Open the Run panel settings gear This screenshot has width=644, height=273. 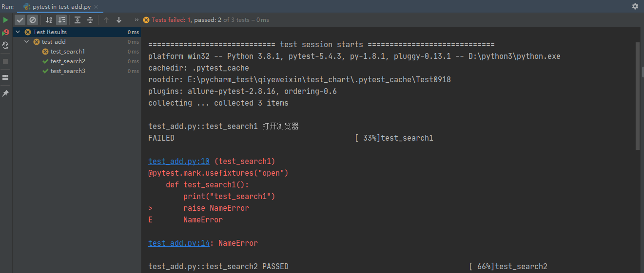635,6
